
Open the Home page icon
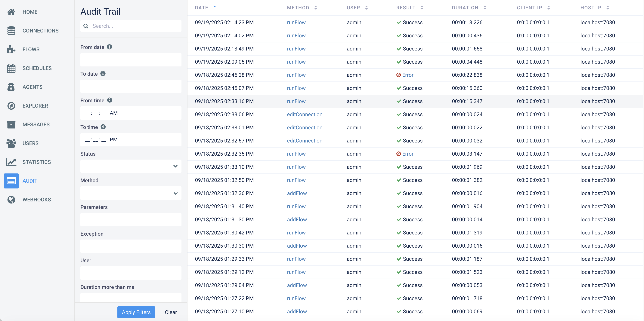[11, 12]
